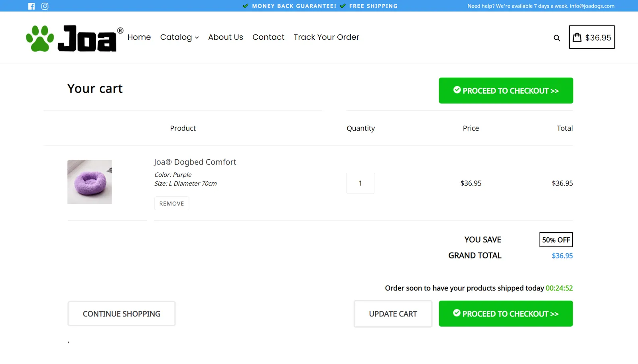Click the Size: L Diameter 70cm text

click(x=186, y=184)
